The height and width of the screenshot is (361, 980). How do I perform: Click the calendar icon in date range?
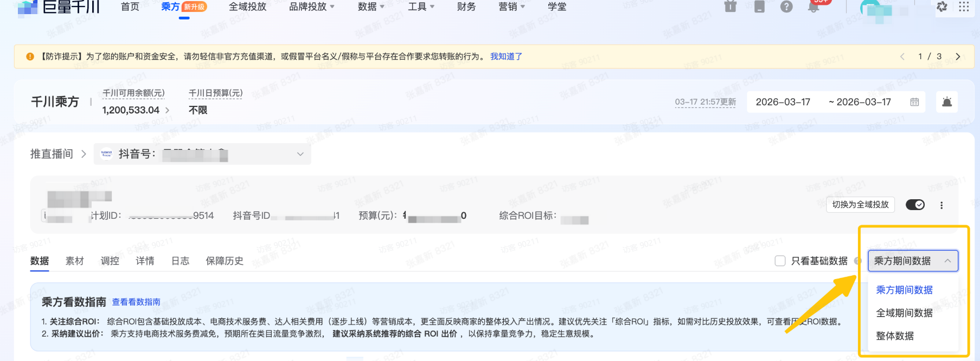coord(914,102)
